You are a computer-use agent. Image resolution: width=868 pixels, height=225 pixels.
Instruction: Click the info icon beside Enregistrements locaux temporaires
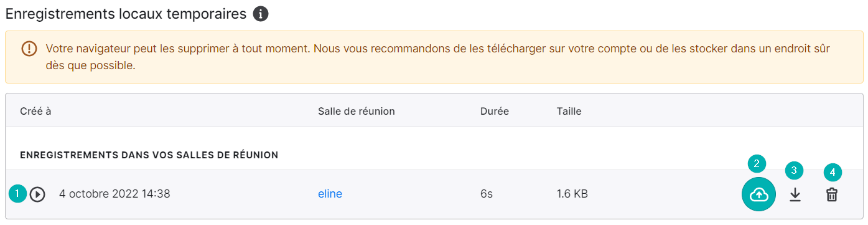coord(261,14)
